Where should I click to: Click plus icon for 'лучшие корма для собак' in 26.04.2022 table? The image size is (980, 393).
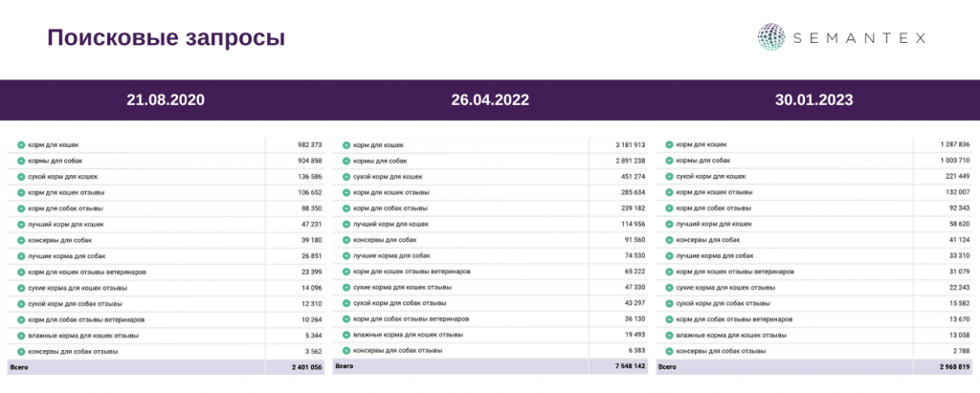point(346,255)
